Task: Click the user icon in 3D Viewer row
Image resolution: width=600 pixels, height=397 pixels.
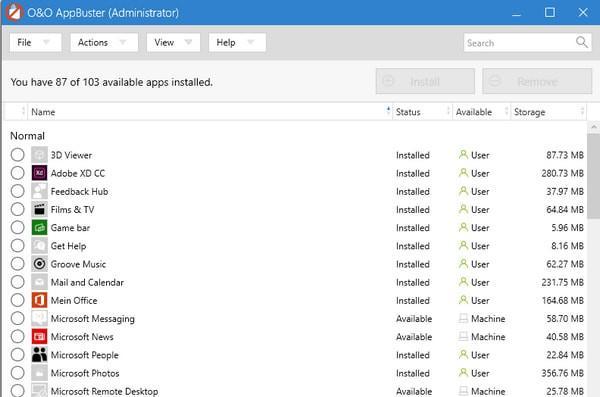Action: 463,155
